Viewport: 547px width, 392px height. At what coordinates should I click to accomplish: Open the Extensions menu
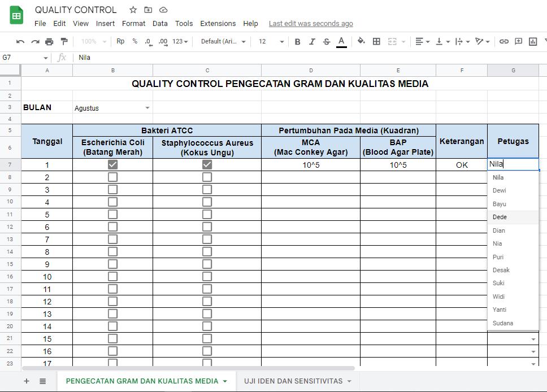[218, 23]
